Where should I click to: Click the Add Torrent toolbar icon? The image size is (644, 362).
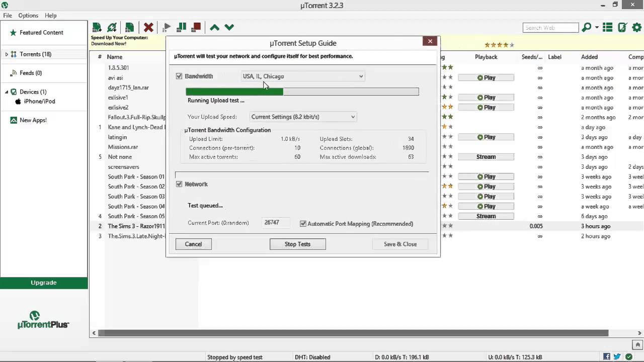click(97, 27)
